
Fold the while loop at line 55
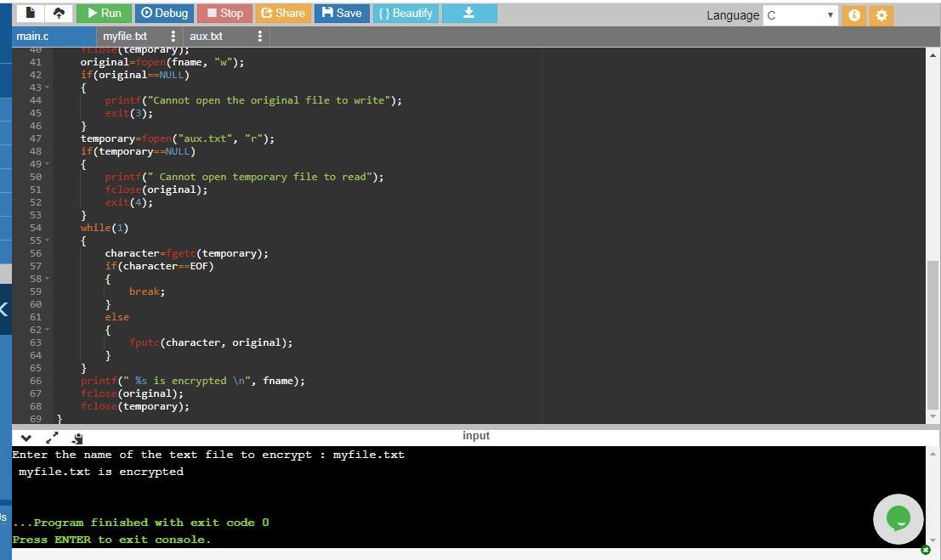47,240
